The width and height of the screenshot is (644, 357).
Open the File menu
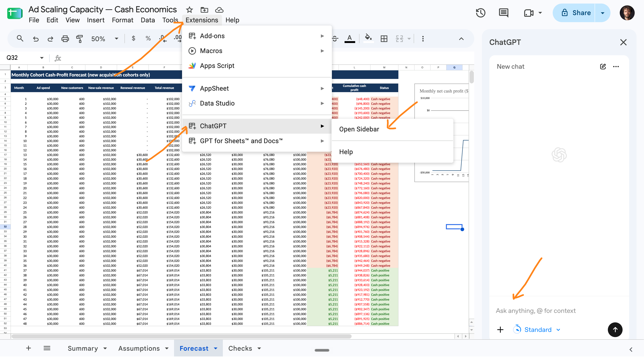(34, 20)
